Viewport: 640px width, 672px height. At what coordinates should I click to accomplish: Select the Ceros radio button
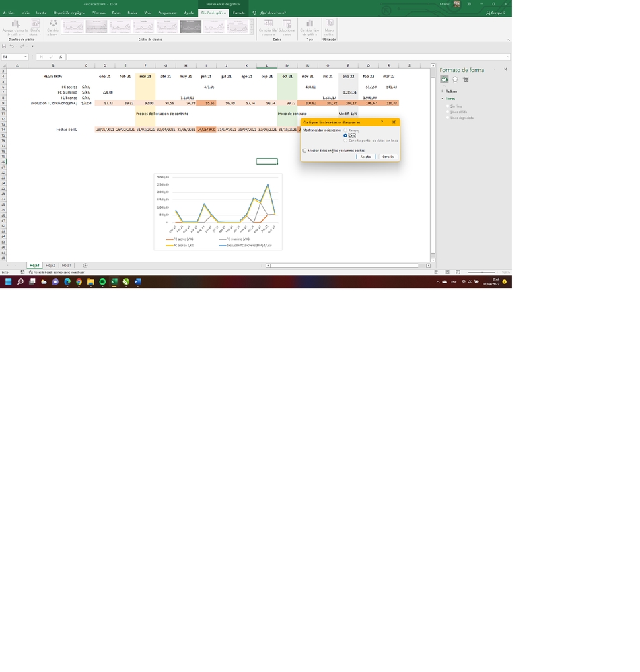[x=345, y=135]
